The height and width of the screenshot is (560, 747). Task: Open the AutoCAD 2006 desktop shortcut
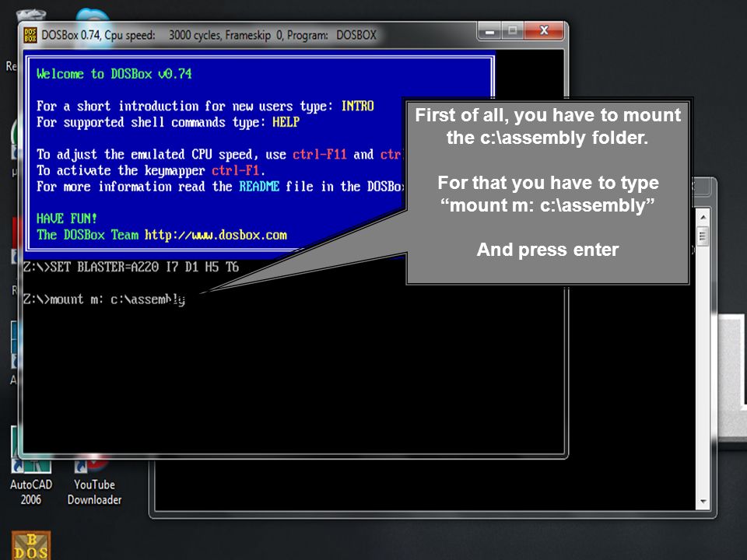[x=31, y=479]
